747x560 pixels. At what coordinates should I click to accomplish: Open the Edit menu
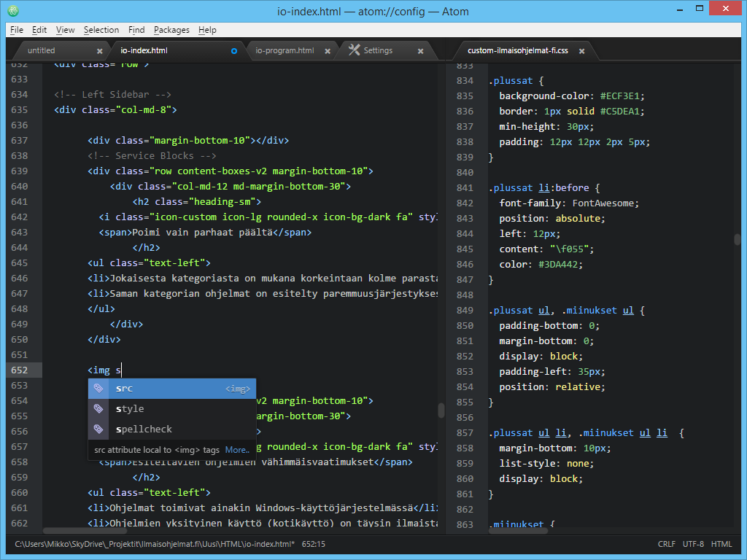pyautogui.click(x=39, y=29)
